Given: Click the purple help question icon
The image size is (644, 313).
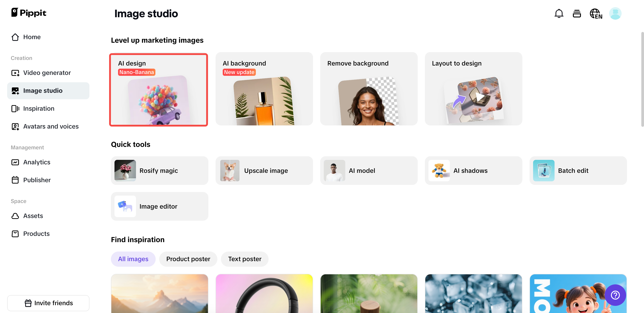Looking at the screenshot, I should pos(615,295).
